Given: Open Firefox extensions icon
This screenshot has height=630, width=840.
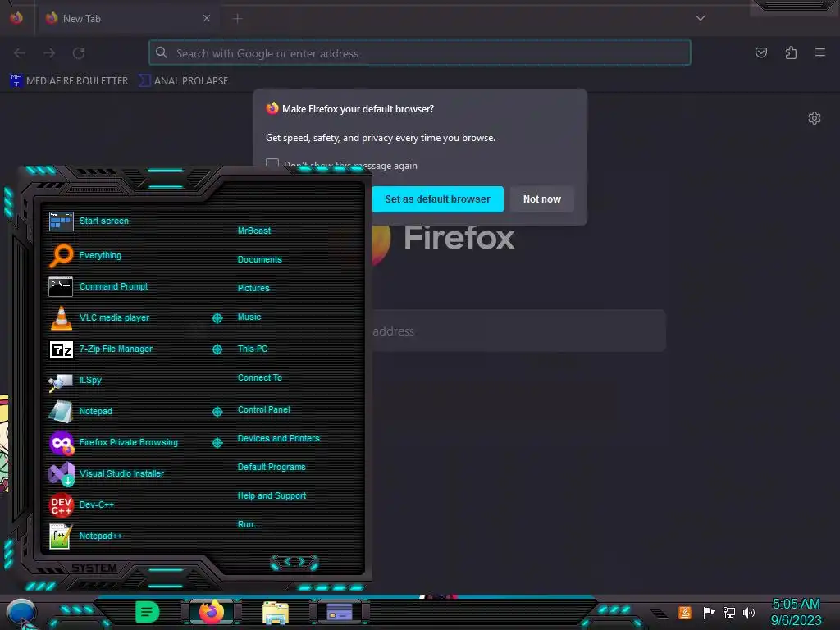Looking at the screenshot, I should [791, 52].
